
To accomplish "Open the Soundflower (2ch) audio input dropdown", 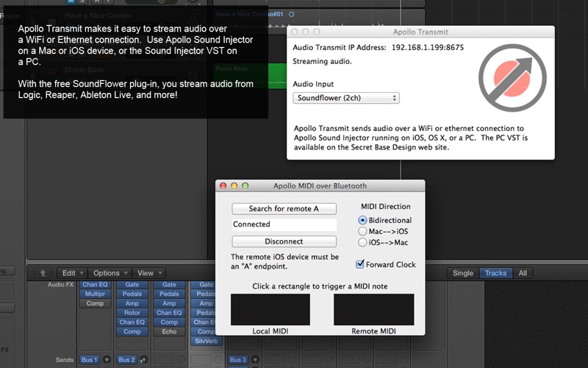I will [x=346, y=98].
